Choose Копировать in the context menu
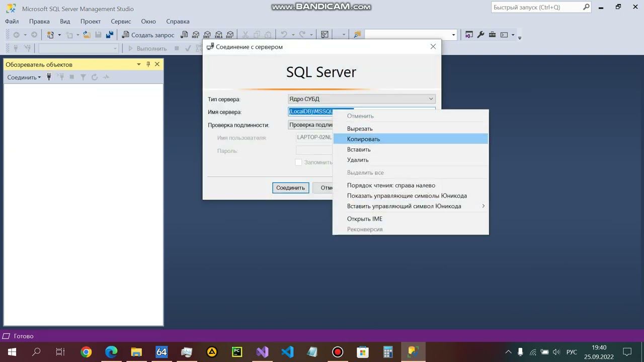This screenshot has height=362, width=644. [x=411, y=139]
